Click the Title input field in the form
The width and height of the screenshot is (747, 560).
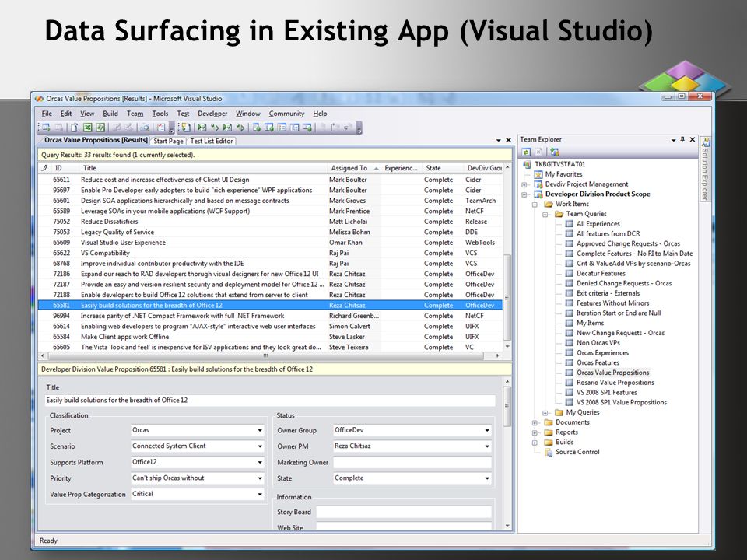(x=270, y=401)
